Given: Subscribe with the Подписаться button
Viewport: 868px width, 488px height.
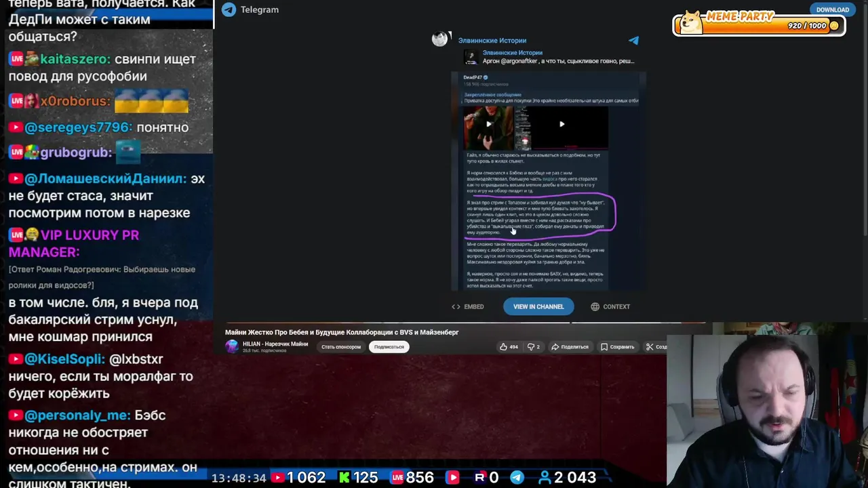Looking at the screenshot, I should (389, 347).
